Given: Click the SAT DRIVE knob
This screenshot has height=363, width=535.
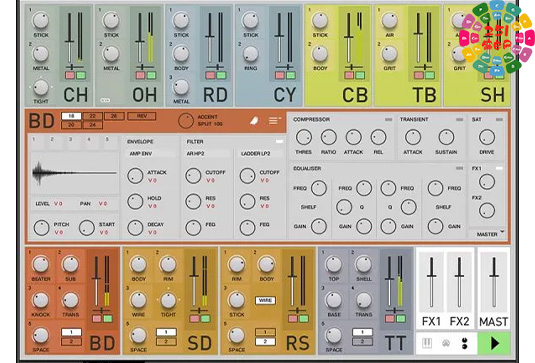Looking at the screenshot, I should pyautogui.click(x=487, y=137).
